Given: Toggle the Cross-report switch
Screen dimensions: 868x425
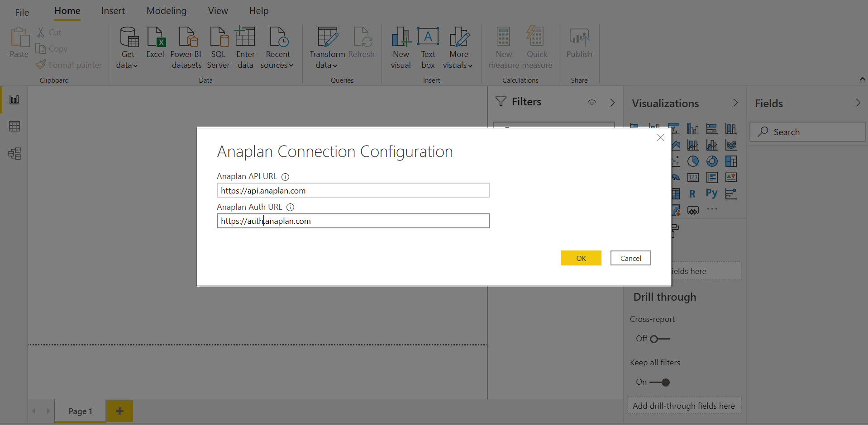Looking at the screenshot, I should (x=660, y=339).
